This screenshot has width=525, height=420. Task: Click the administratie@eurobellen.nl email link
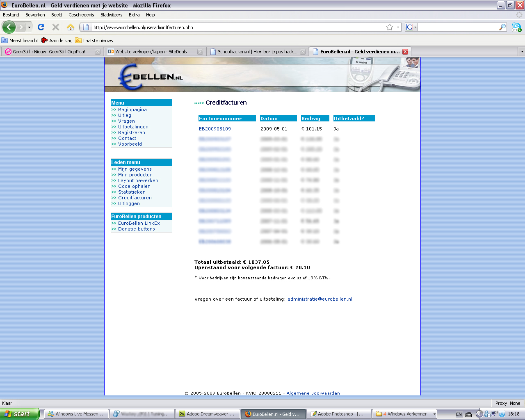click(x=320, y=299)
